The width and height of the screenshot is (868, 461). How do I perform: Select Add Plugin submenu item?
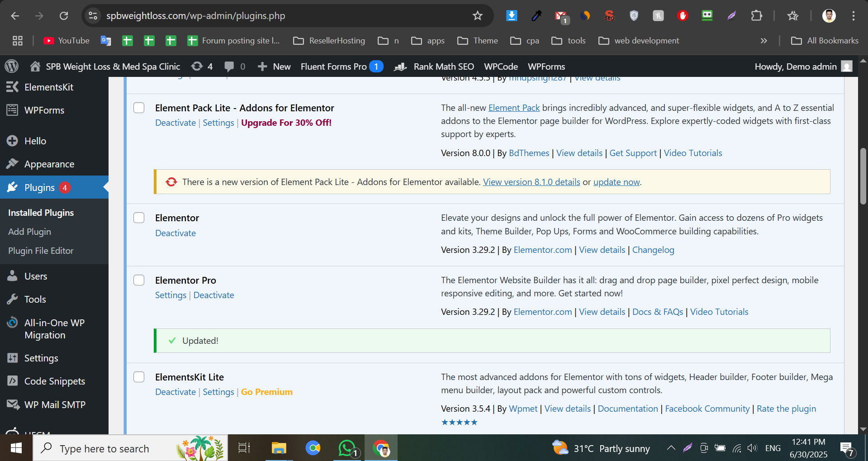coord(29,232)
